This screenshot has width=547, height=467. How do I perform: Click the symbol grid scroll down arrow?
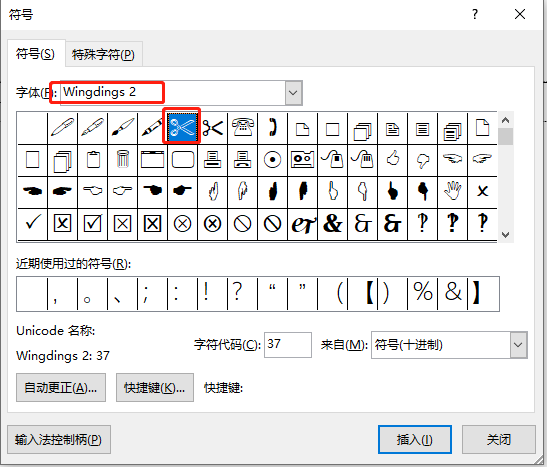pyautogui.click(x=505, y=234)
